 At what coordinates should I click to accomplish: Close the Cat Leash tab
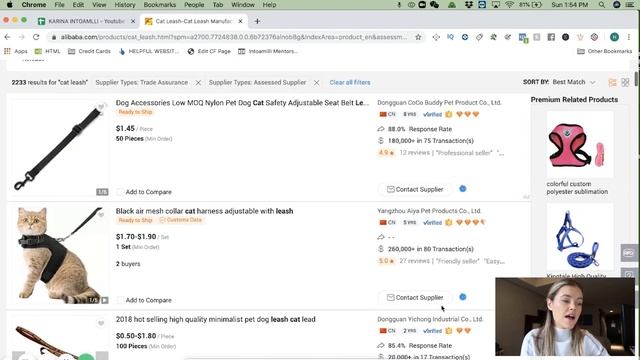click(x=240, y=21)
